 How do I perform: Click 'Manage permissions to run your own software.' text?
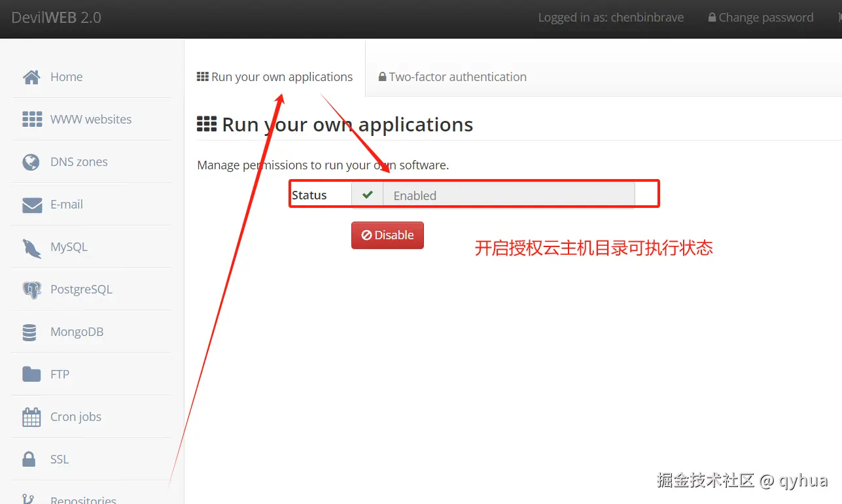point(323,165)
